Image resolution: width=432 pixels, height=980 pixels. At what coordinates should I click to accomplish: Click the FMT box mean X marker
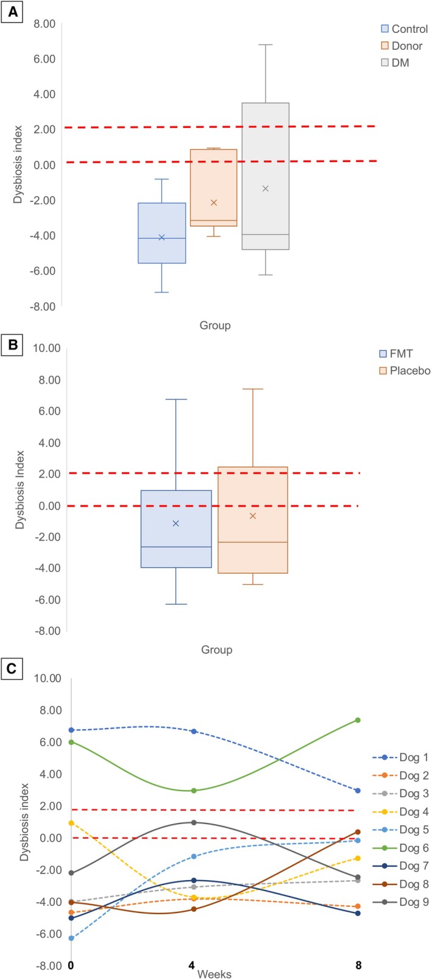point(176,523)
